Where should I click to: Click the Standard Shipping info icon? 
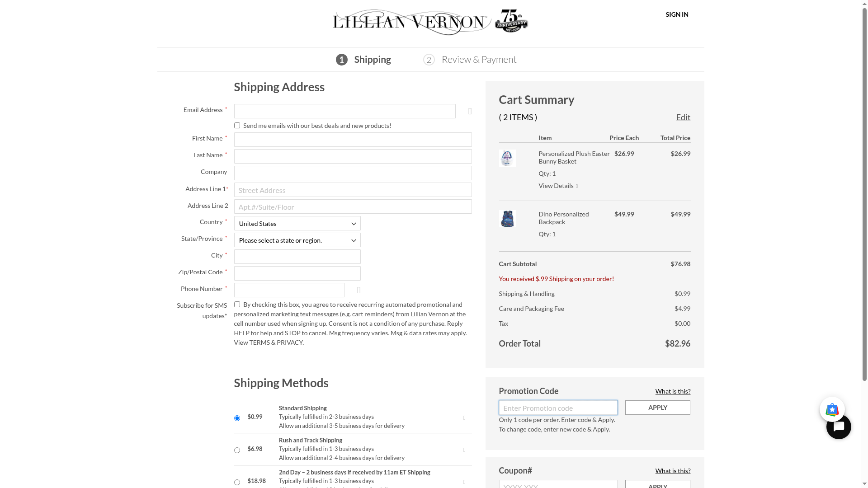(464, 418)
